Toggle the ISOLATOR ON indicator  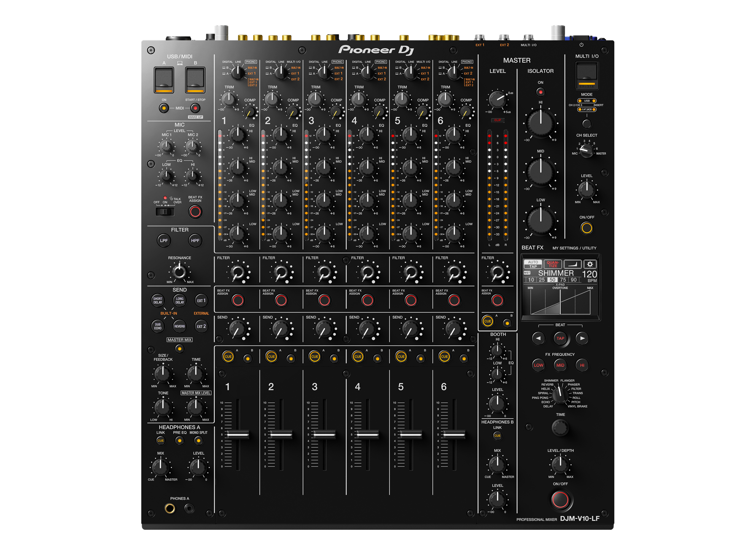click(540, 92)
